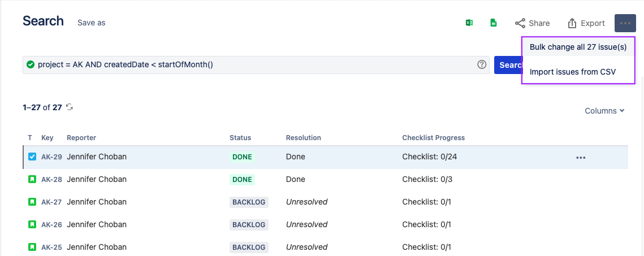Open the AK-27 issue key link
Image resolution: width=644 pixels, height=256 pixels.
point(51,202)
